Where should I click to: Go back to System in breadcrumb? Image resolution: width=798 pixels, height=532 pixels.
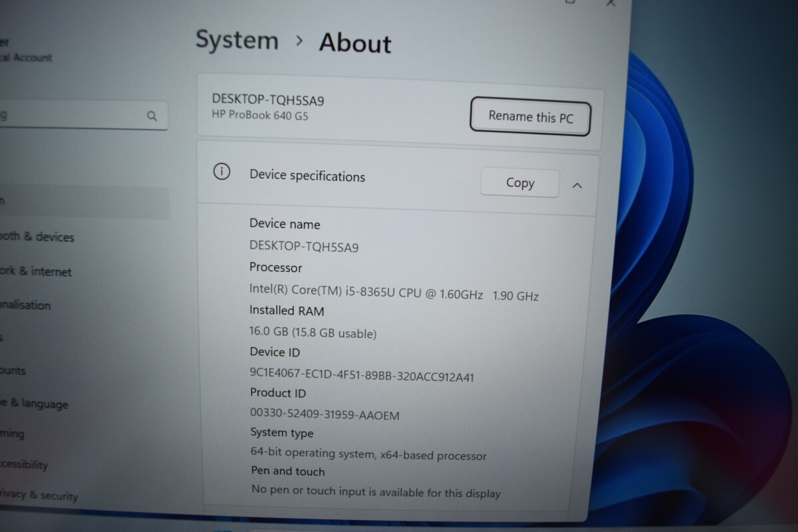237,40
